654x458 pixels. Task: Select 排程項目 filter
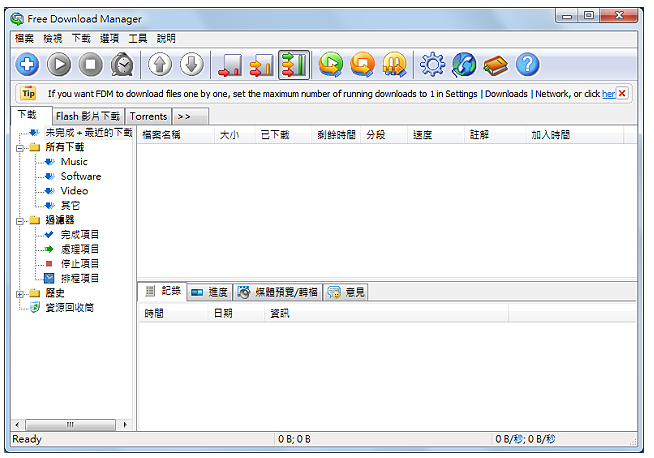(x=80, y=279)
